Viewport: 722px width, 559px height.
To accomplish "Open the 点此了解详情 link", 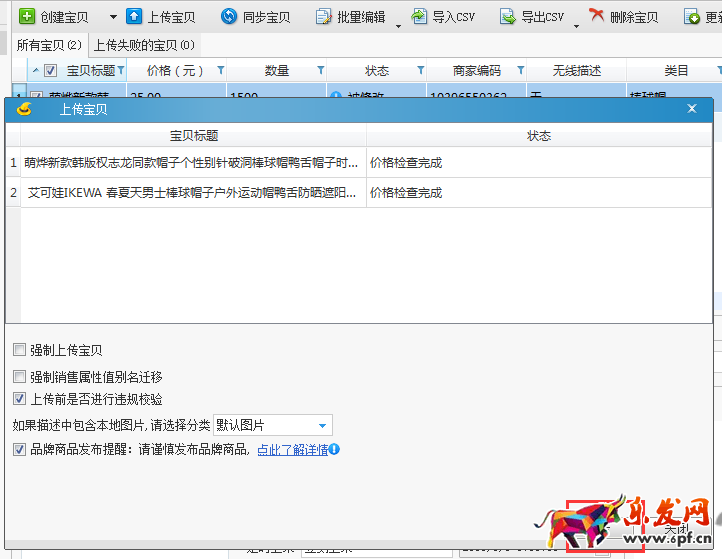I will pos(292,450).
